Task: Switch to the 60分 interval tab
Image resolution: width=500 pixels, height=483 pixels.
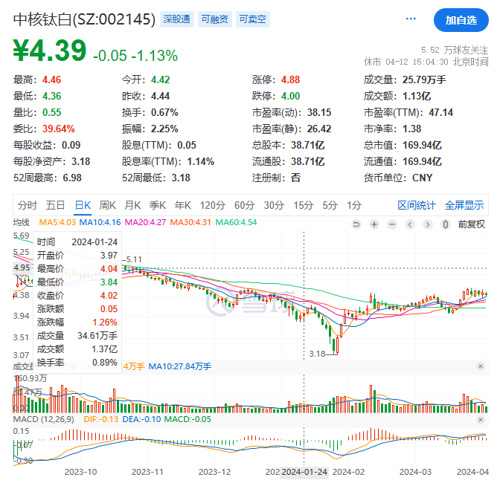Action: tap(244, 205)
